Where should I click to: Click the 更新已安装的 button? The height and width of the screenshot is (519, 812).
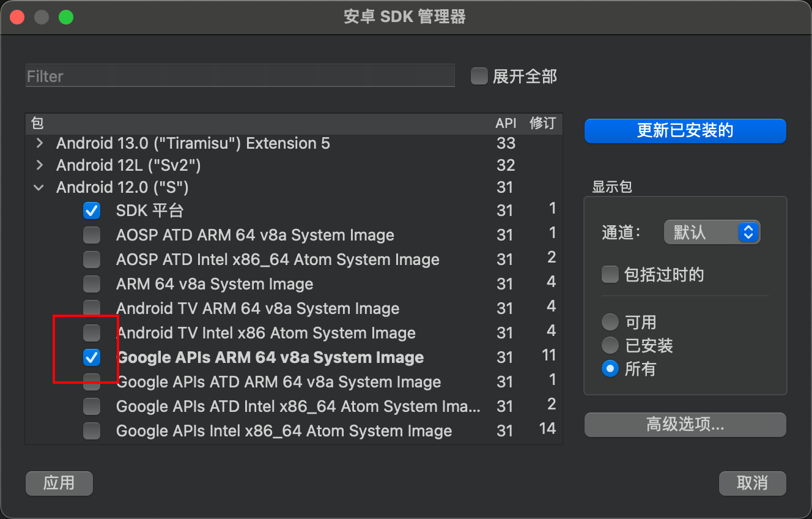(x=685, y=131)
